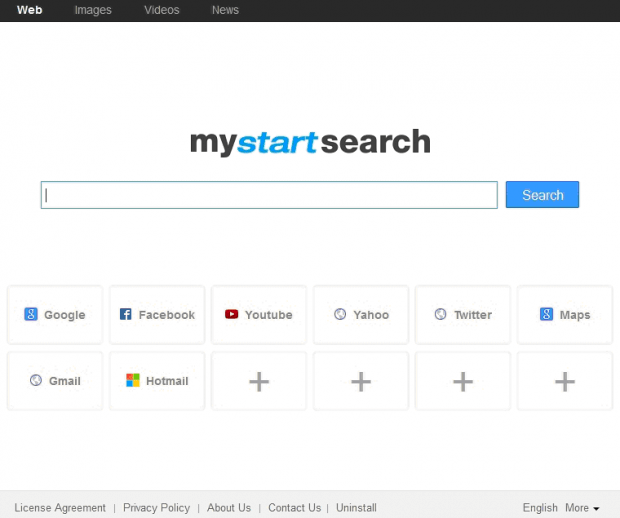The height and width of the screenshot is (518, 620).
Task: Focus the search text box
Action: click(x=269, y=195)
